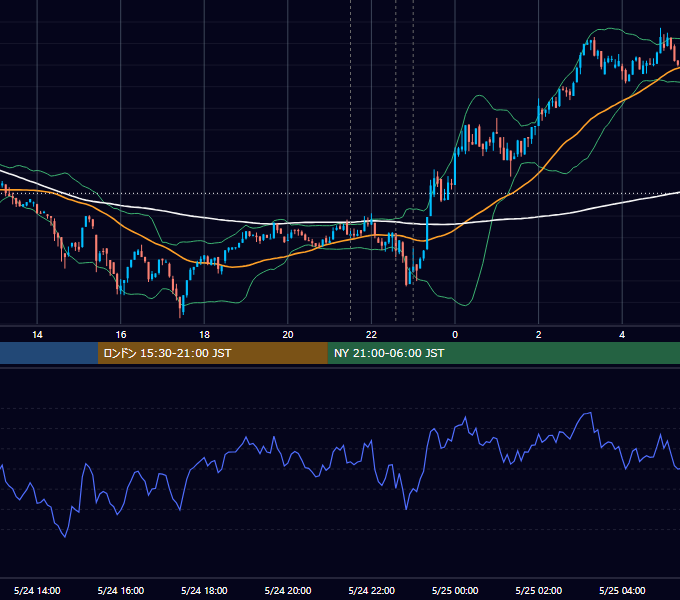Click the 18 hour label on price chart

204,335
